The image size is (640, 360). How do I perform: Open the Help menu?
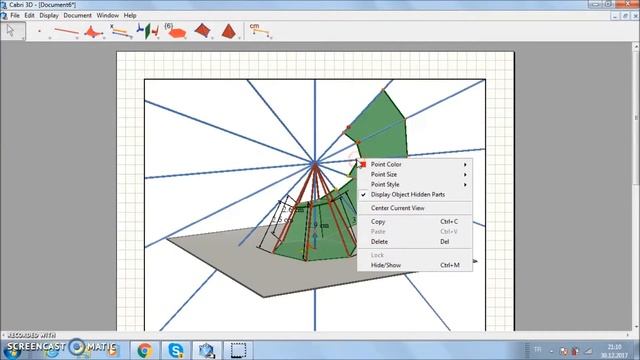coord(130,16)
